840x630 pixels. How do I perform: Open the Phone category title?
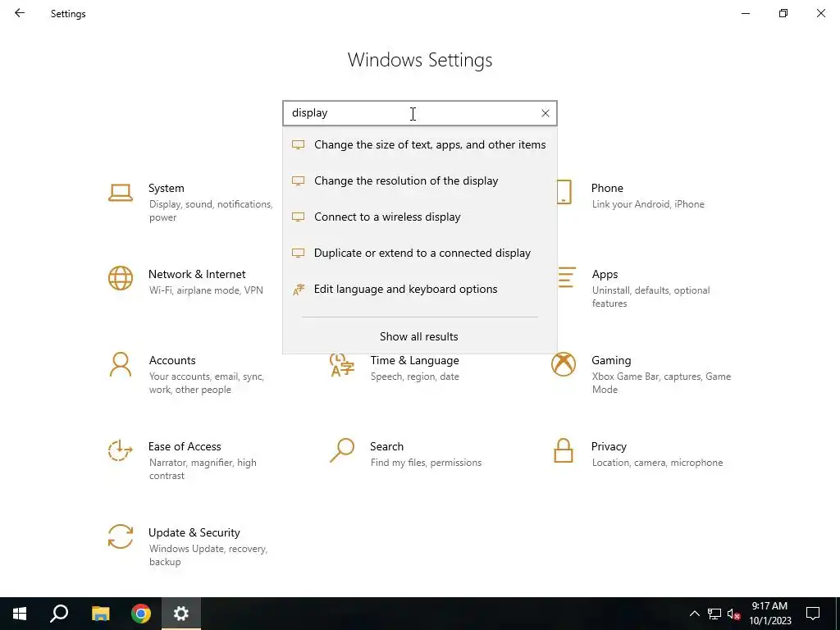(607, 188)
